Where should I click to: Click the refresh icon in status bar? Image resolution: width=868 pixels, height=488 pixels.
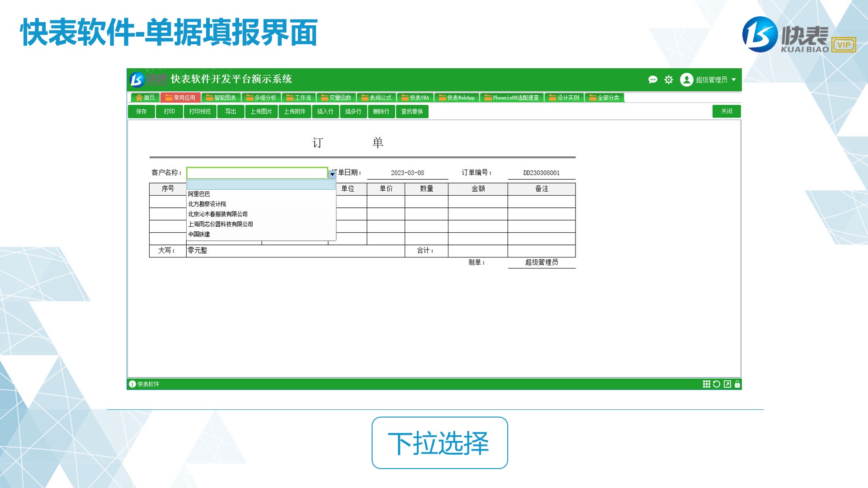point(717,384)
